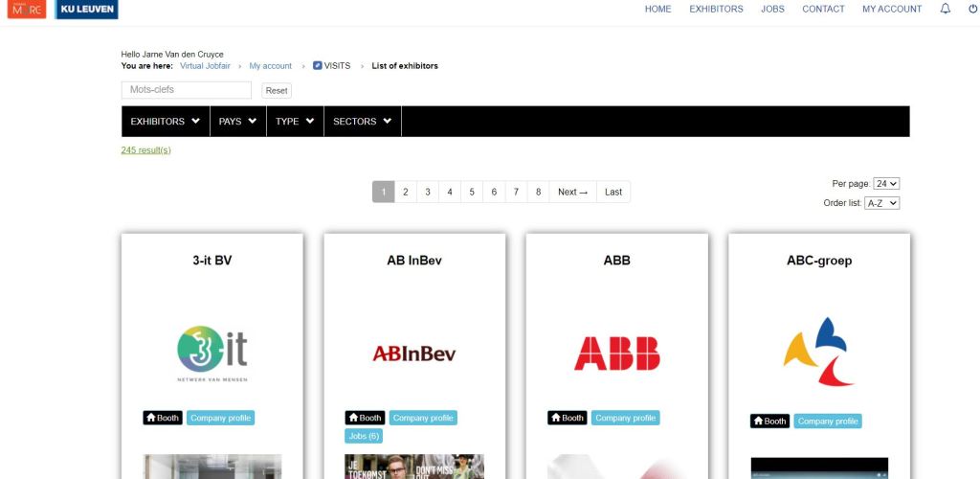The image size is (980, 479).
Task: Open the JOBS menu item
Action: [x=772, y=9]
